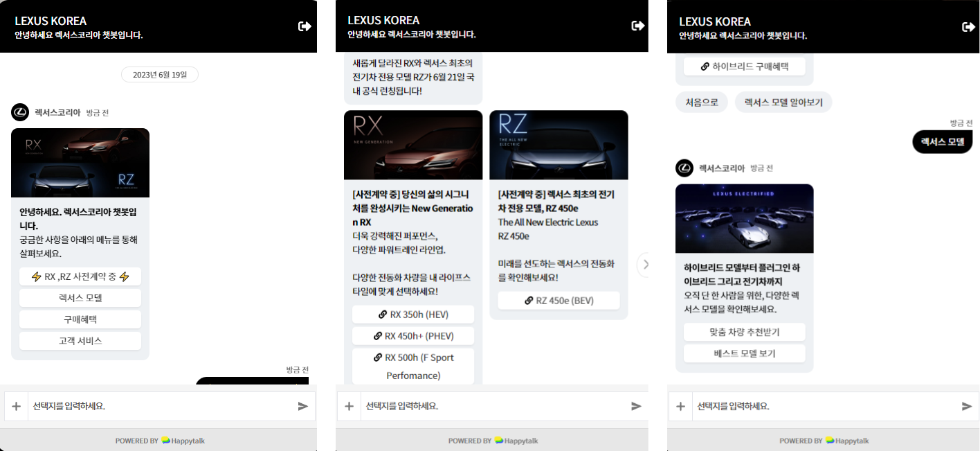Image resolution: width=980 pixels, height=451 pixels.
Task: Click '렉서스코리아' sender name in left window
Action: pos(58,112)
